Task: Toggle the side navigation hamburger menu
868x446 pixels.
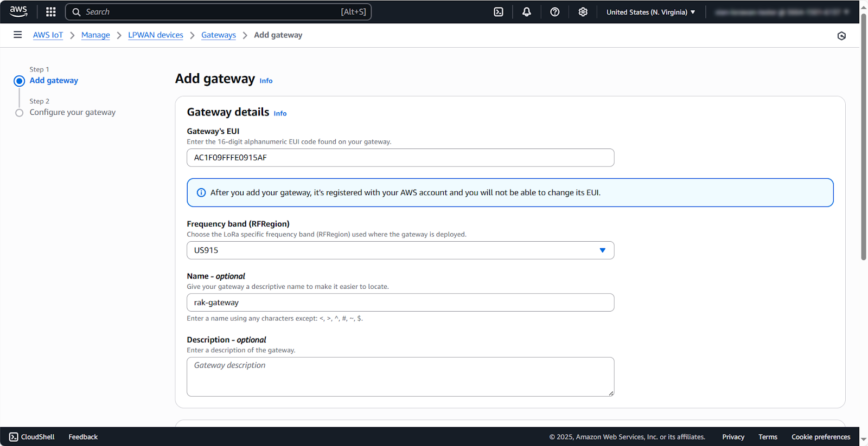Action: click(x=18, y=35)
